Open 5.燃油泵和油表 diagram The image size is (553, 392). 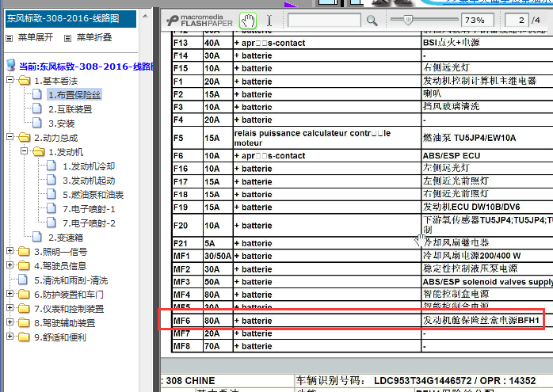pyautogui.click(x=93, y=195)
